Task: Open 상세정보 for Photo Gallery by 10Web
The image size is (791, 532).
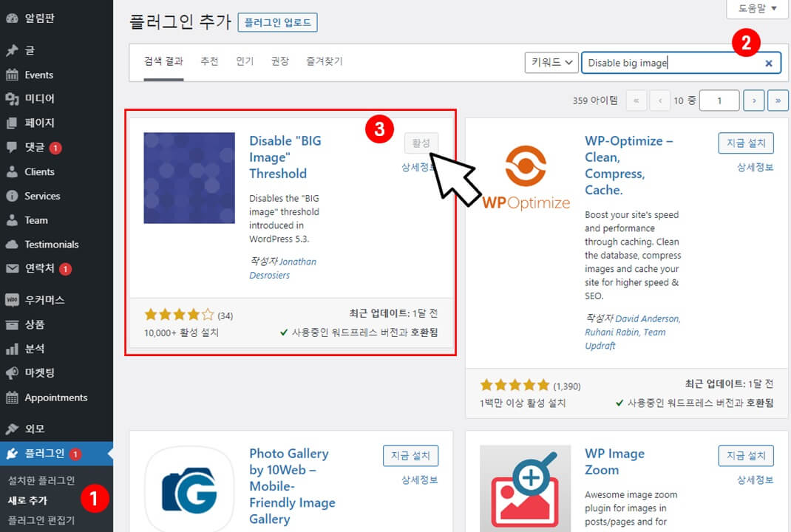Action: click(420, 480)
